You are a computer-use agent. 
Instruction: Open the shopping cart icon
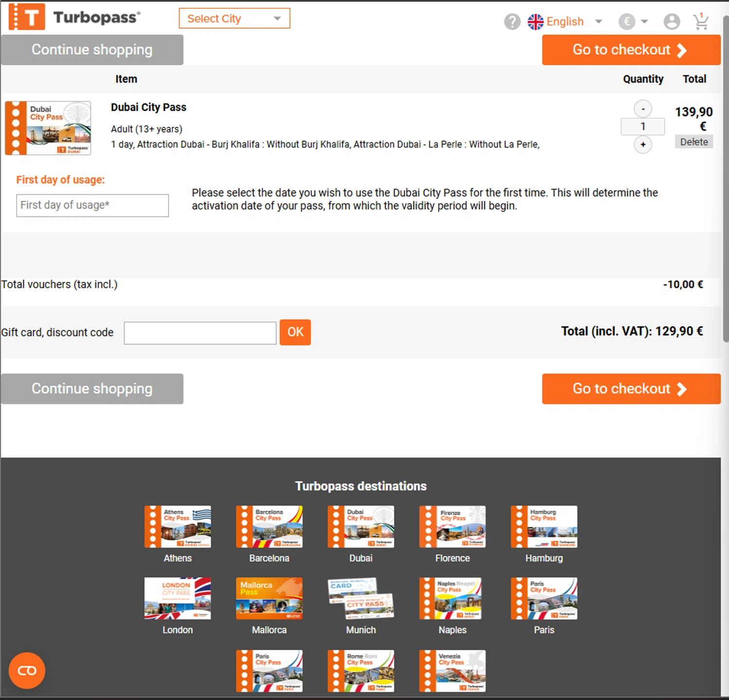click(x=701, y=21)
